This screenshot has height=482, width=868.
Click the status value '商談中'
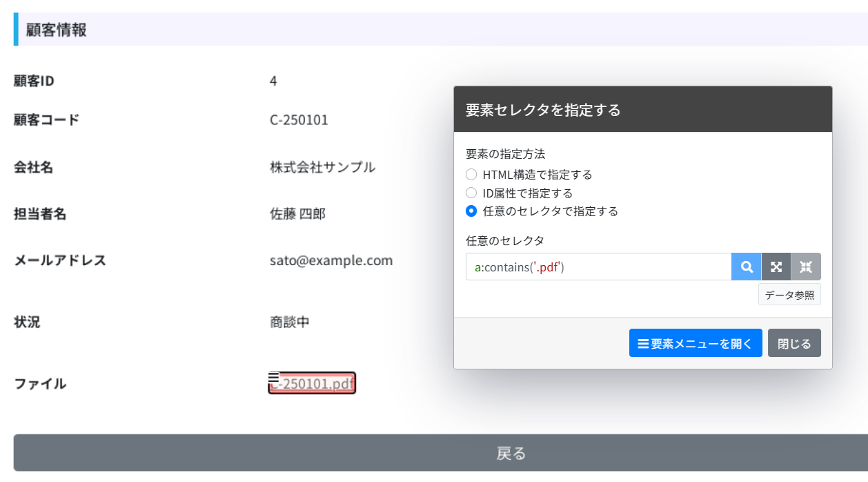click(x=290, y=322)
